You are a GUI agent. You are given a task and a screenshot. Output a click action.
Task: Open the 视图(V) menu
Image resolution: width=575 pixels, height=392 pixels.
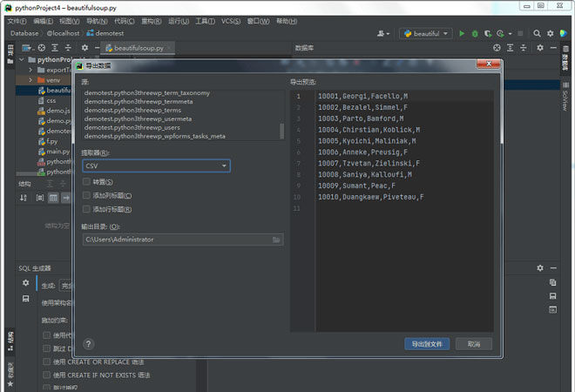tap(70, 21)
